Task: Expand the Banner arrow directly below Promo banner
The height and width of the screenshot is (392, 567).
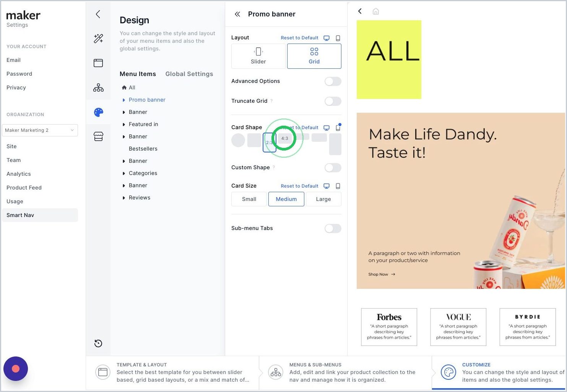Action: point(123,112)
